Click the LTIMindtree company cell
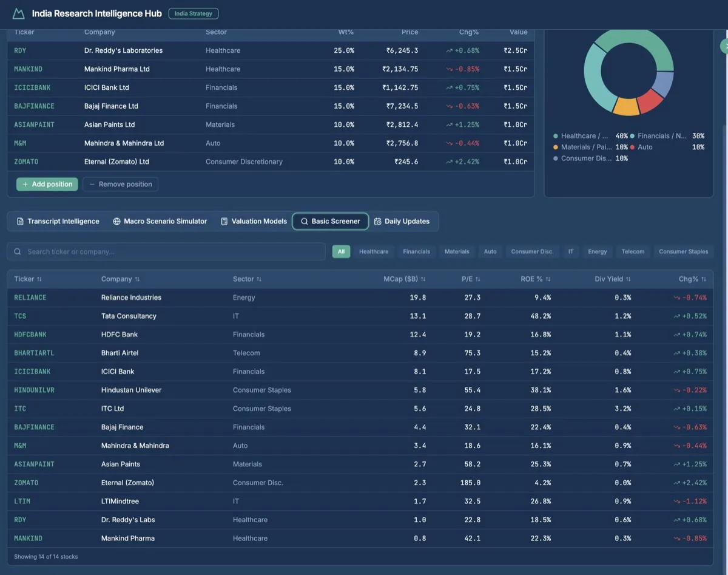The width and height of the screenshot is (728, 575). 120,502
